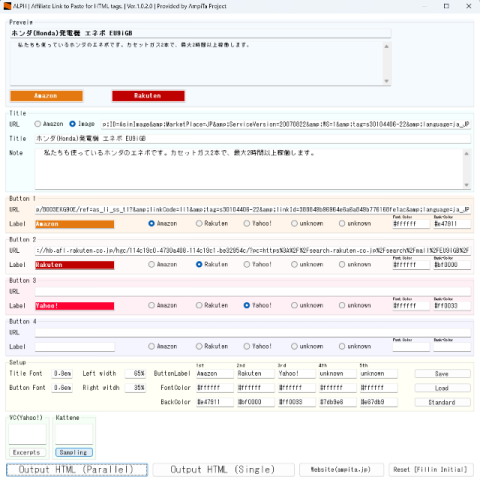Open Website(ampita.jp) button
Image resolution: width=480 pixels, height=480 pixels.
pos(341,470)
